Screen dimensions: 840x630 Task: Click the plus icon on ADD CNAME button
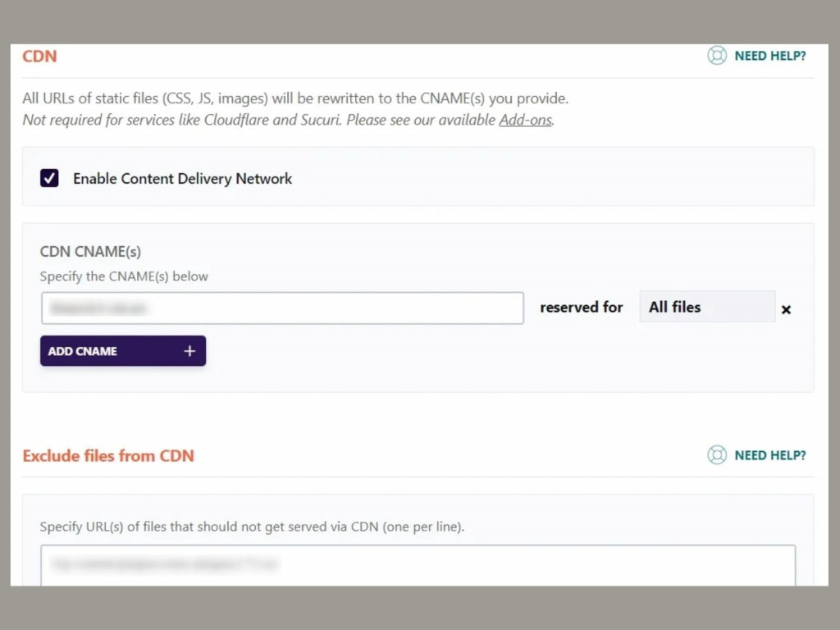(x=189, y=350)
